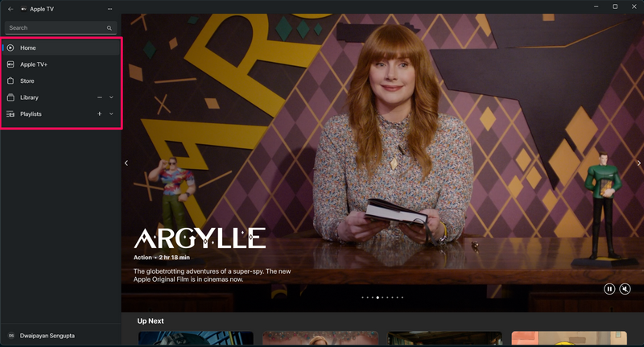Click the Up Next heading

point(151,321)
